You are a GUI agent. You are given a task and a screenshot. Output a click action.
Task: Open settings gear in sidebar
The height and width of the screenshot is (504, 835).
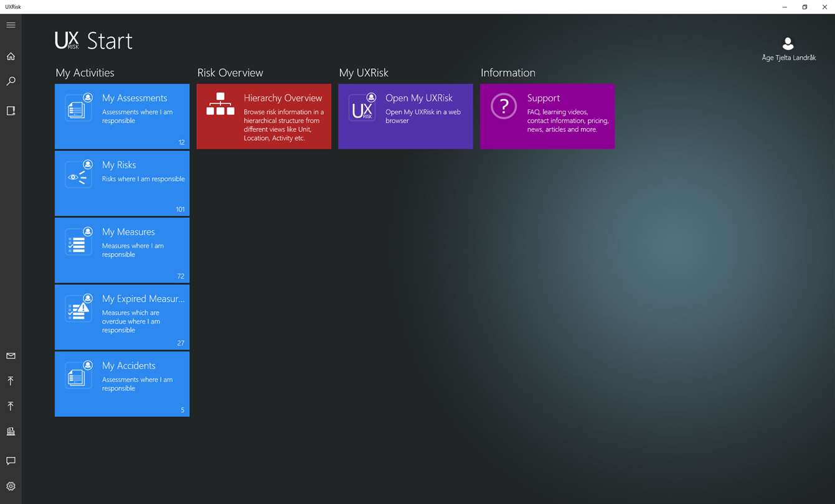[11, 487]
